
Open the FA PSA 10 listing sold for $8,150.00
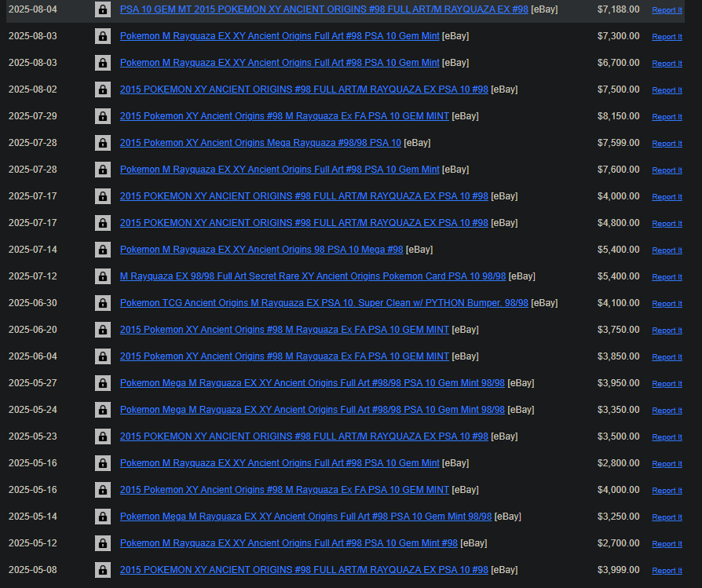tap(284, 116)
